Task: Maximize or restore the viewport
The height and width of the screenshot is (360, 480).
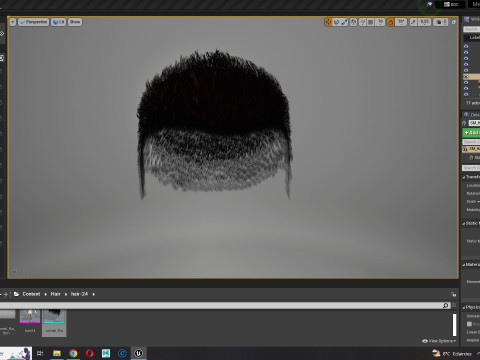Action: (454, 22)
